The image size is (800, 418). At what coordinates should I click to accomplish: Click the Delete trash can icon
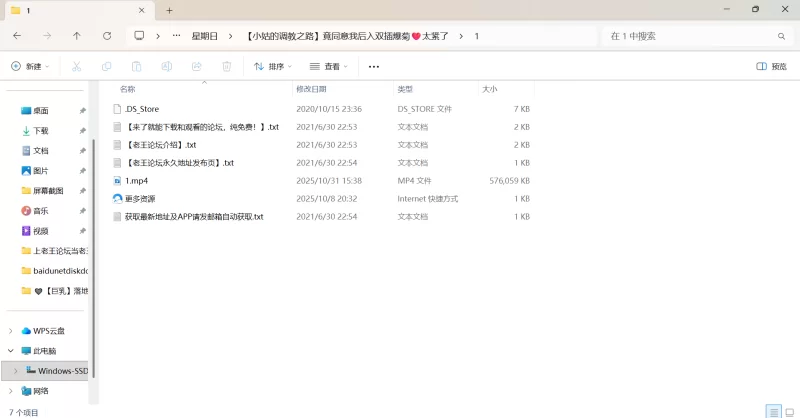tap(227, 67)
